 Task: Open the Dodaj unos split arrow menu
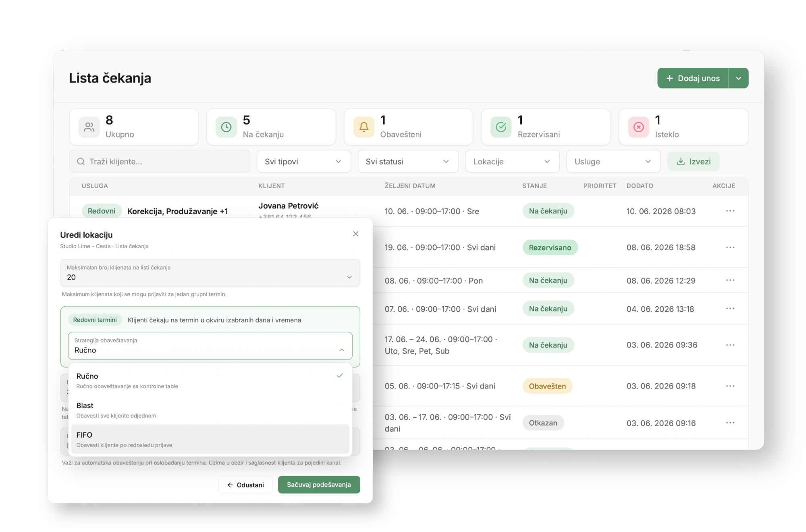738,78
